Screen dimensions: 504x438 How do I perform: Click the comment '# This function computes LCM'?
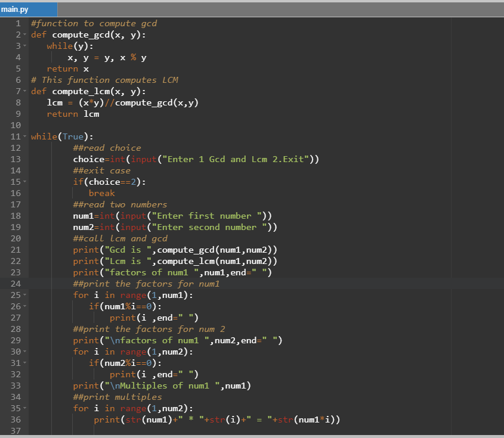(104, 80)
